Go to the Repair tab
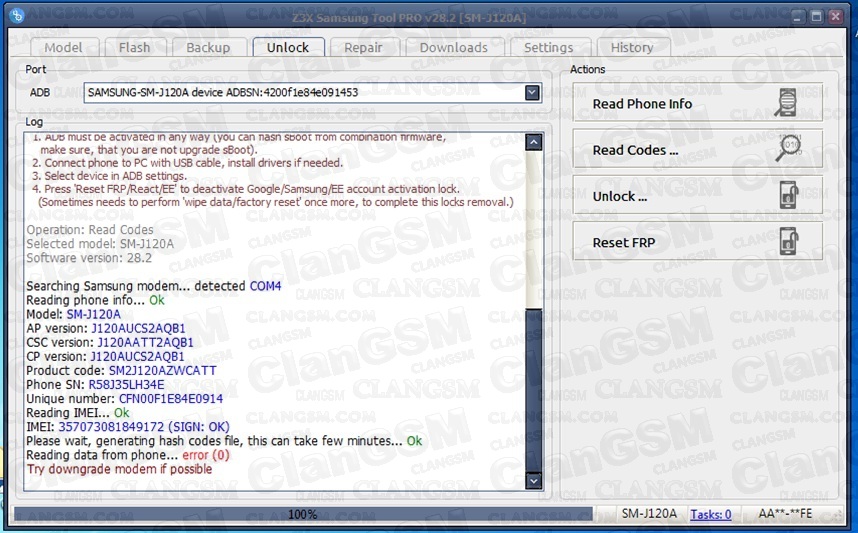 click(363, 48)
